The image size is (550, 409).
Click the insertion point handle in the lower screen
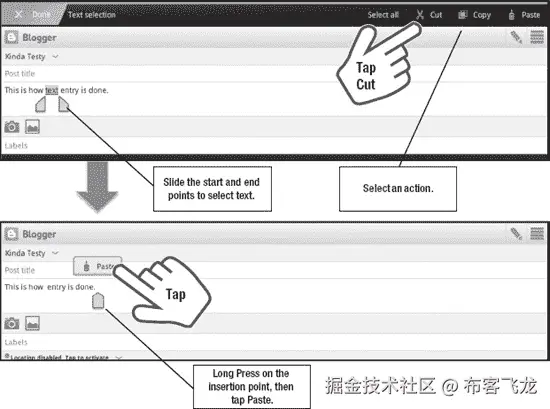(98, 301)
